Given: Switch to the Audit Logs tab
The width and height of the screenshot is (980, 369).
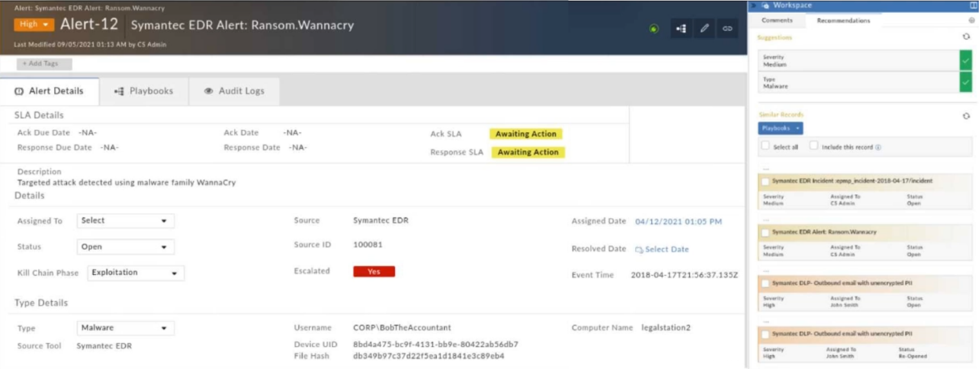Looking at the screenshot, I should click(x=235, y=91).
